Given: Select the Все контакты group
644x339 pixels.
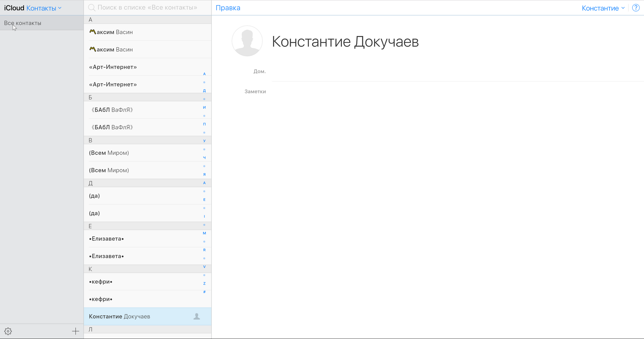Looking at the screenshot, I should point(42,23).
